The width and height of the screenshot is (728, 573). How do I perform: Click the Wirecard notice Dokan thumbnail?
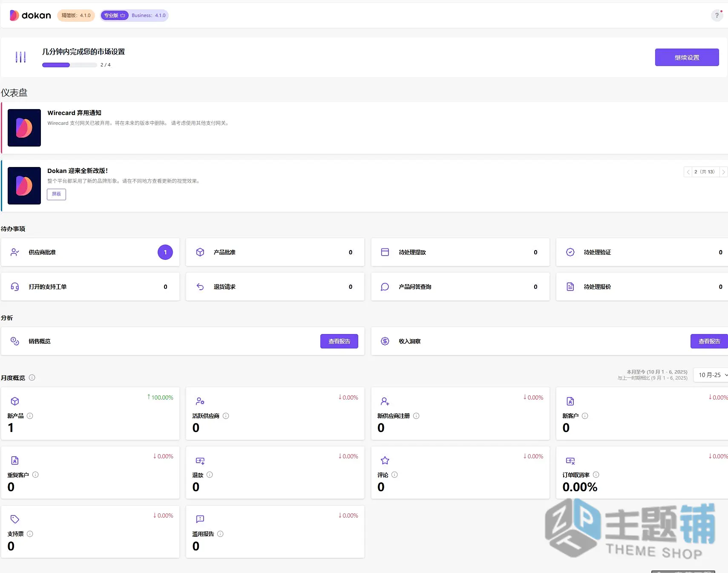click(x=24, y=128)
